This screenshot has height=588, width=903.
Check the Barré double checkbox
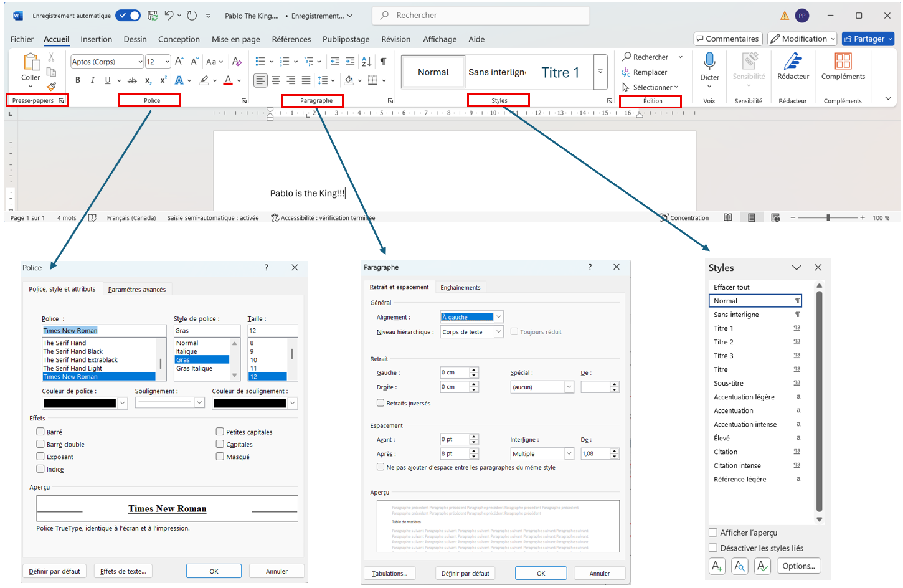click(40, 444)
